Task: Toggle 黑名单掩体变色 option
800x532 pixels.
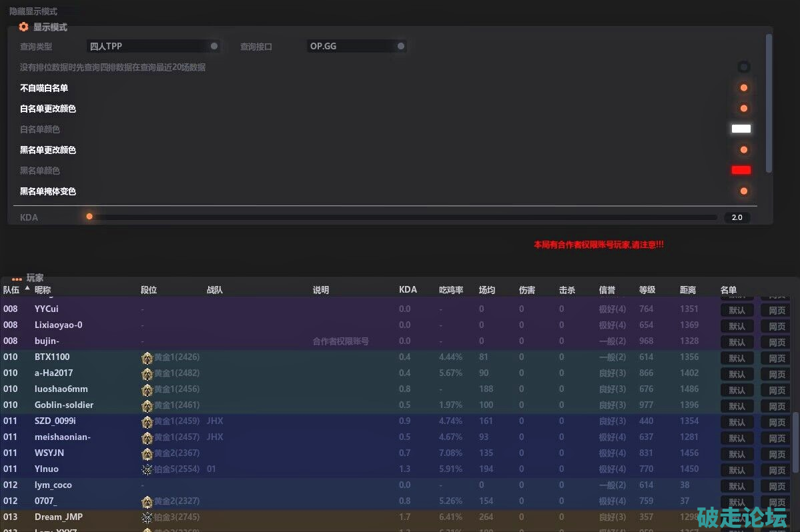Action: pos(743,191)
